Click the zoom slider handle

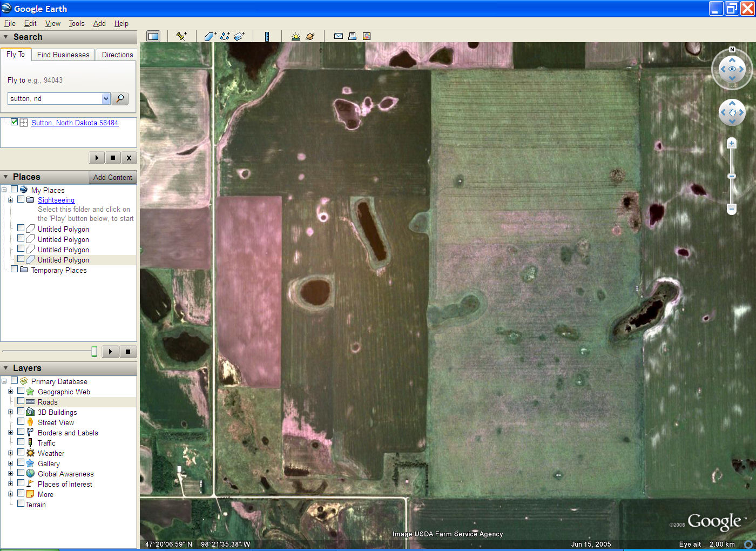click(732, 176)
